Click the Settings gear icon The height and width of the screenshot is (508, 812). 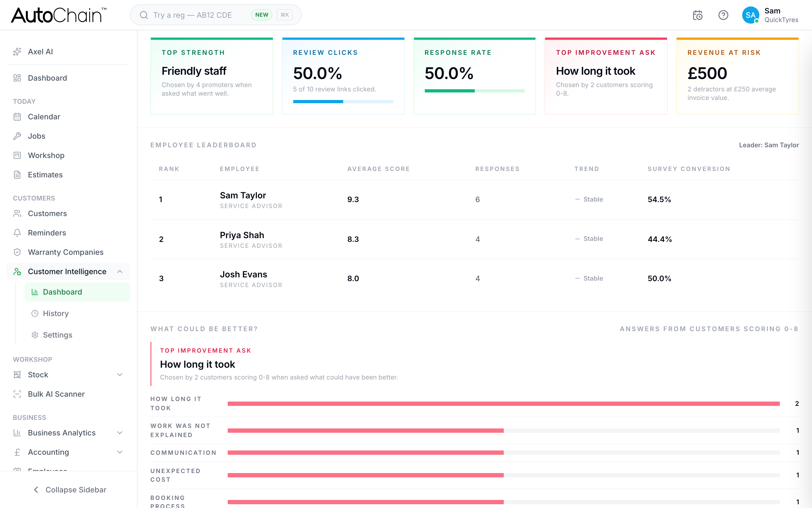(35, 335)
